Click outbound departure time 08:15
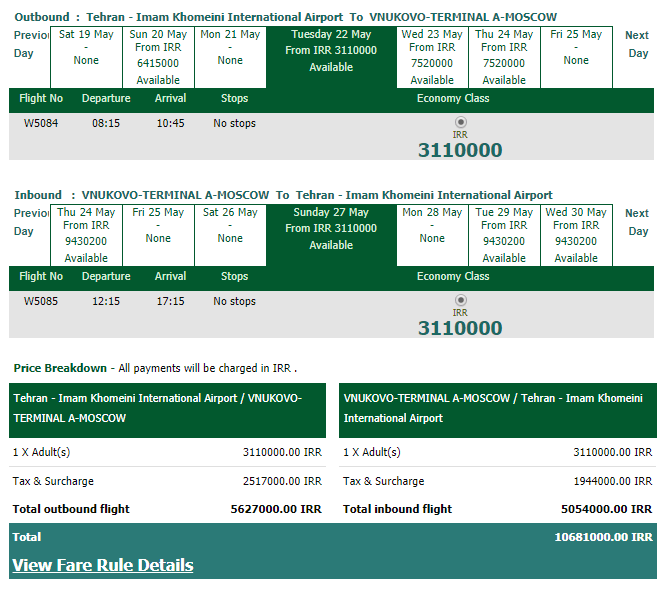Image resolution: width=671 pixels, height=593 pixels. pos(106,123)
